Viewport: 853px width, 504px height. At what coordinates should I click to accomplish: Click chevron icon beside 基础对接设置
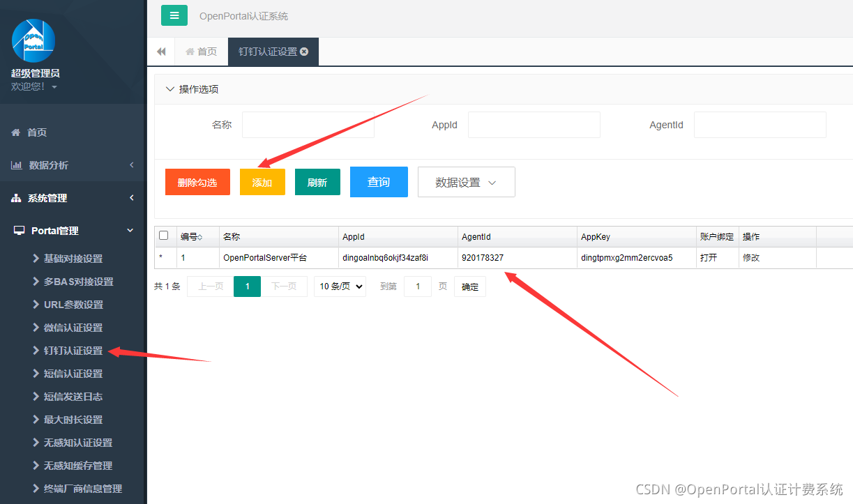click(x=36, y=259)
